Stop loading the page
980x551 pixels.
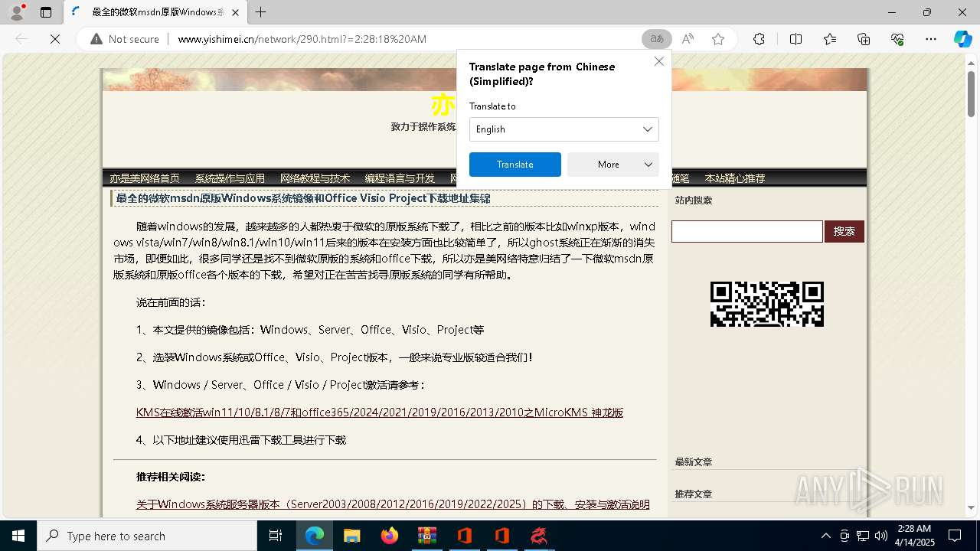[x=55, y=39]
